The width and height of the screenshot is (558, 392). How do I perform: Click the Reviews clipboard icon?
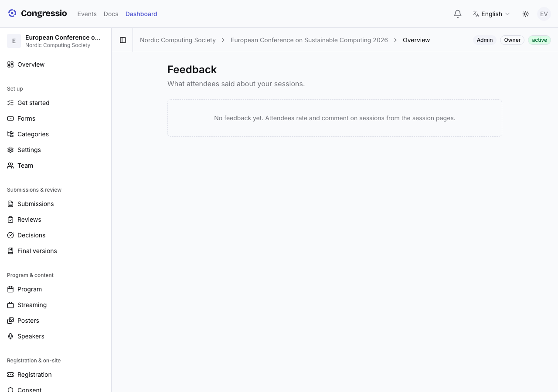(x=10, y=220)
